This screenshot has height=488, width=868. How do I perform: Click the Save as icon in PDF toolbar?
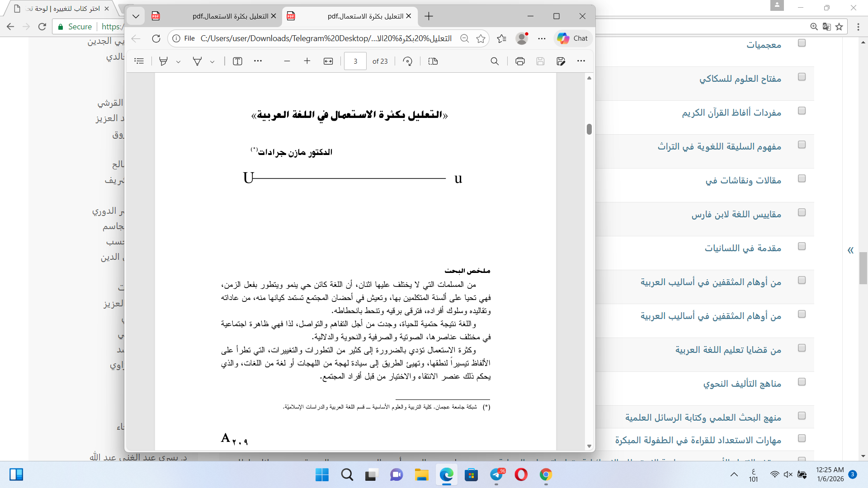561,61
